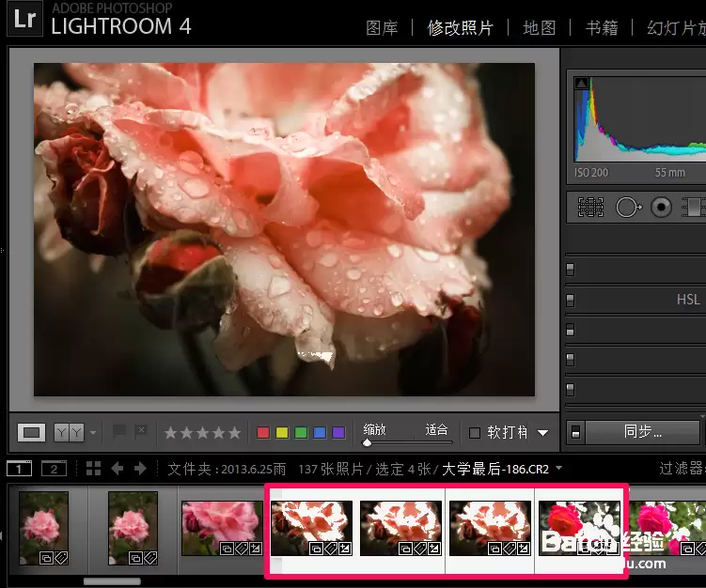Click develop adjustments badge on pink close-up thumbnail
The height and width of the screenshot is (588, 706).
(x=256, y=549)
